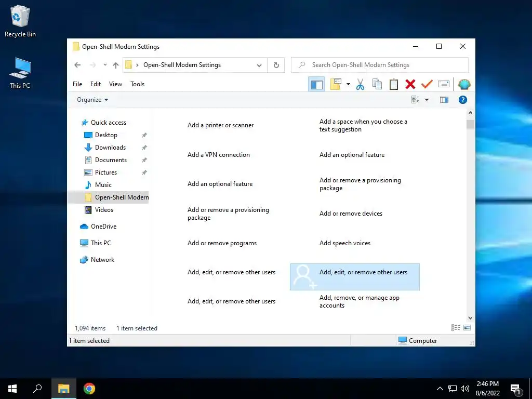
Task: Click the Copy toolbar icon
Action: click(x=377, y=84)
